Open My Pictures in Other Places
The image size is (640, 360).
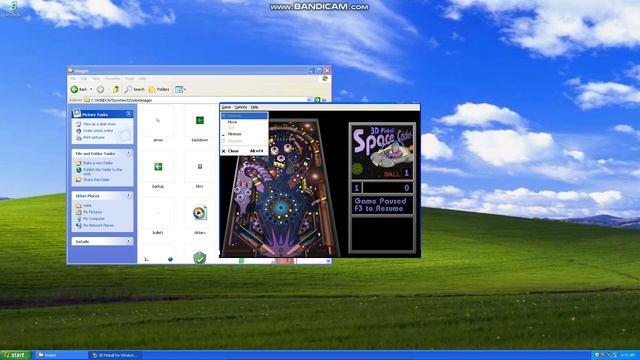[89, 212]
